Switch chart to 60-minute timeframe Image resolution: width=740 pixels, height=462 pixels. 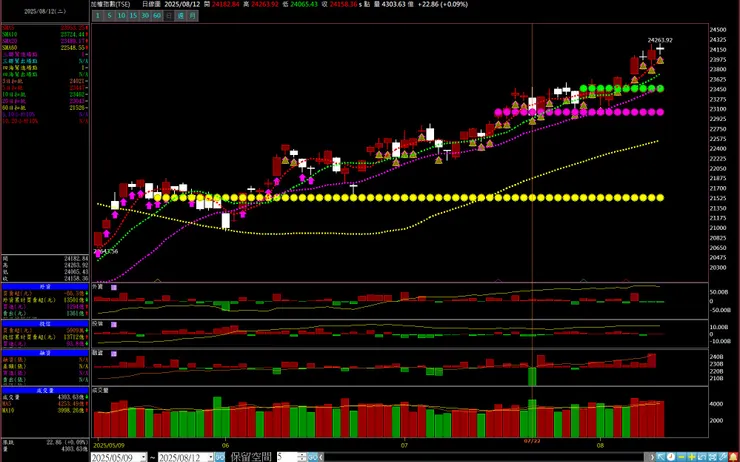pos(157,16)
